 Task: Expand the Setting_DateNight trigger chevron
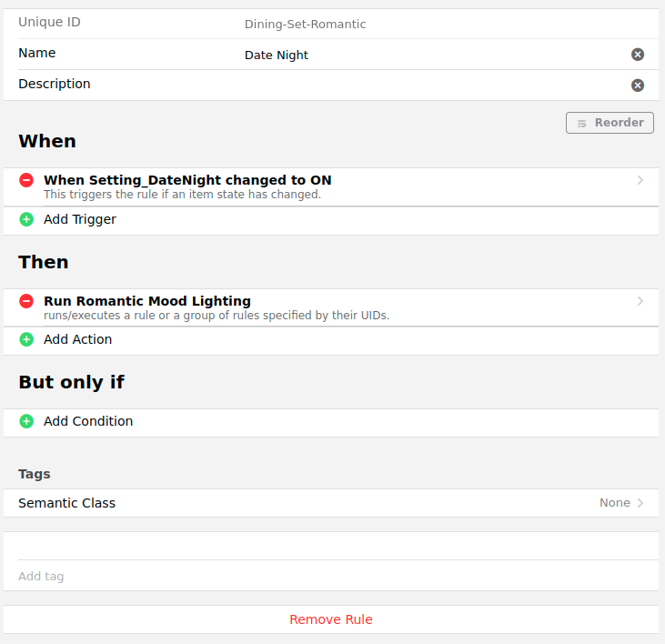pos(640,180)
